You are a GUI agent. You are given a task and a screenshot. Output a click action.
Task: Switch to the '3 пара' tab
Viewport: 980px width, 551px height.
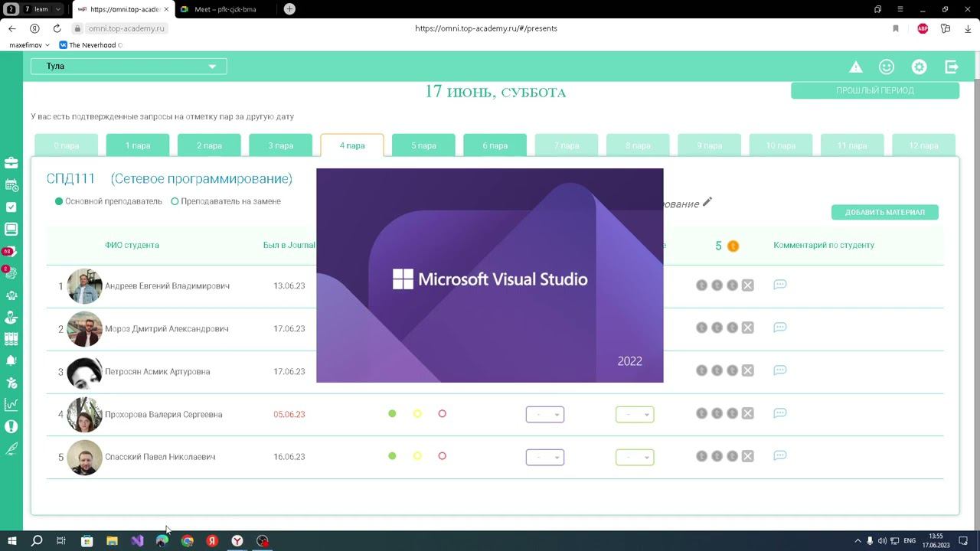tap(281, 145)
